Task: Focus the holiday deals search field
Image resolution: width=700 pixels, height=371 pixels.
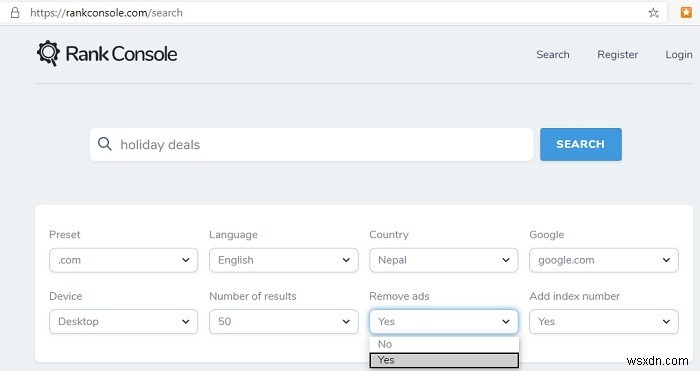Action: [311, 144]
